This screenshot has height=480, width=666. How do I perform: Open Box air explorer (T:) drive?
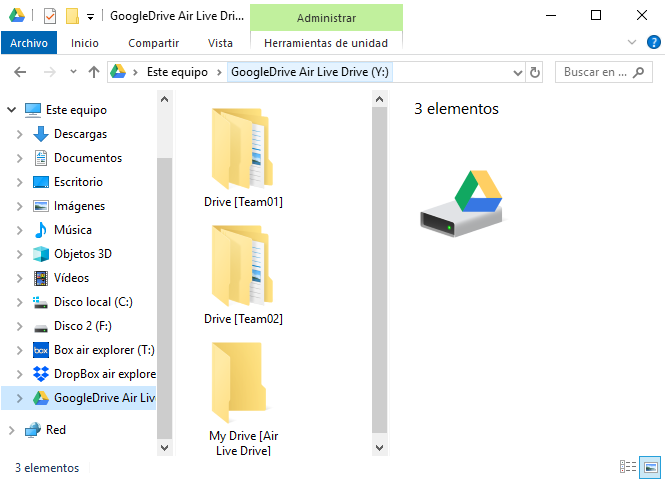point(104,350)
